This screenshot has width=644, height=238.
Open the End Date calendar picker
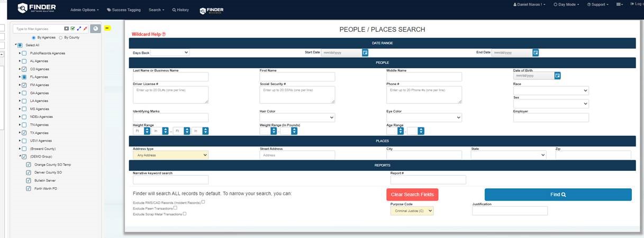(536, 53)
